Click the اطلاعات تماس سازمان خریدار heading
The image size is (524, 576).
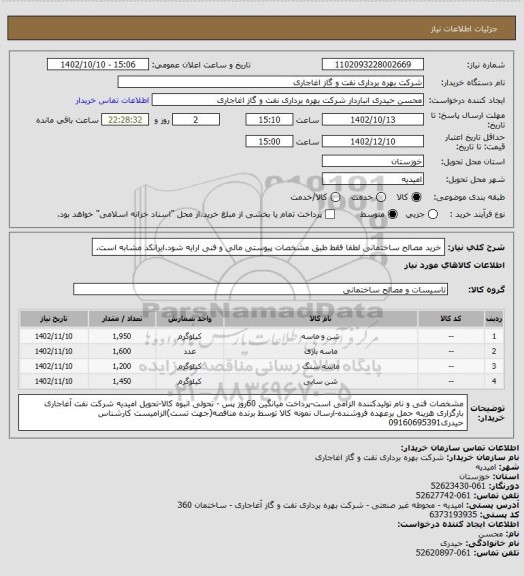click(x=460, y=448)
